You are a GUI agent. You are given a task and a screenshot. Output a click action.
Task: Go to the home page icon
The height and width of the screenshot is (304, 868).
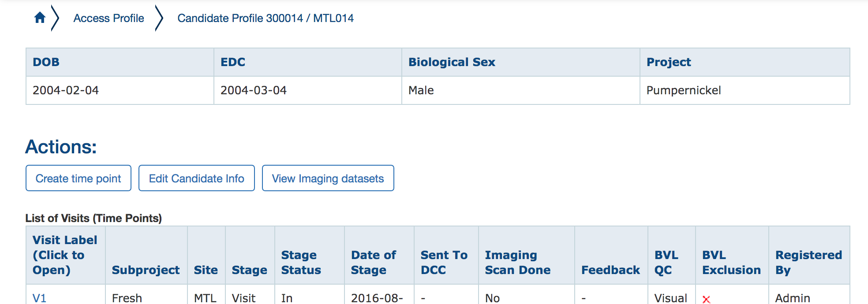tap(40, 18)
